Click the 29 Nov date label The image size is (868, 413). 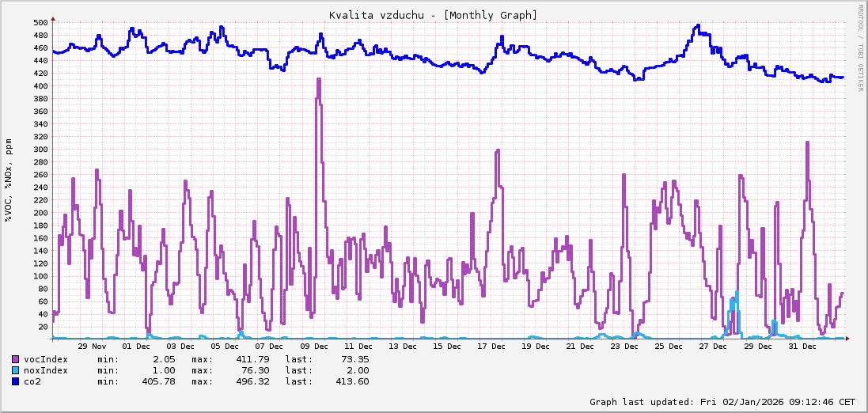93,347
